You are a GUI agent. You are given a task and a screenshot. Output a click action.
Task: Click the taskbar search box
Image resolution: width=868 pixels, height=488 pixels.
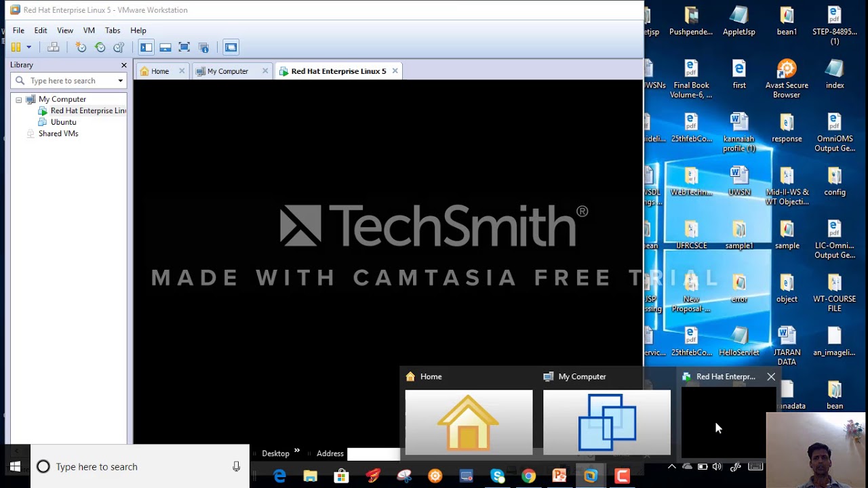[140, 466]
